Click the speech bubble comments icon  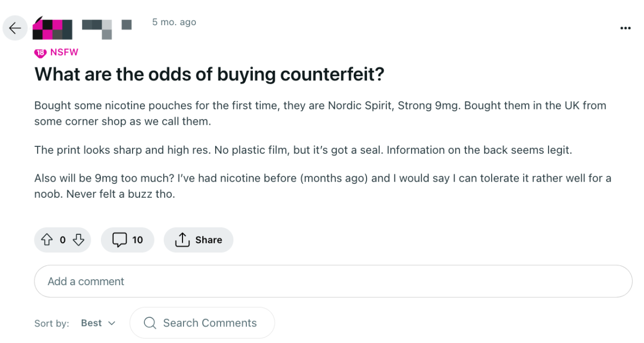tap(119, 240)
